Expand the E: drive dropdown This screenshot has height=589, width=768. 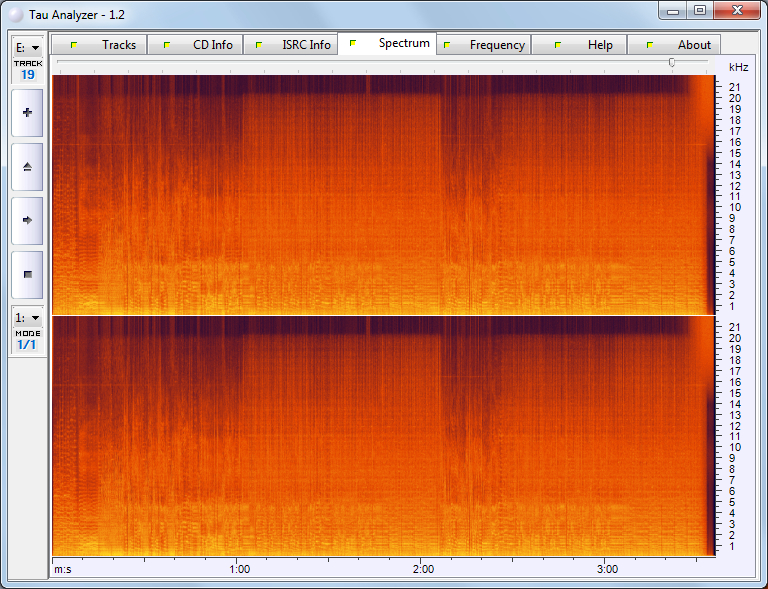27,47
